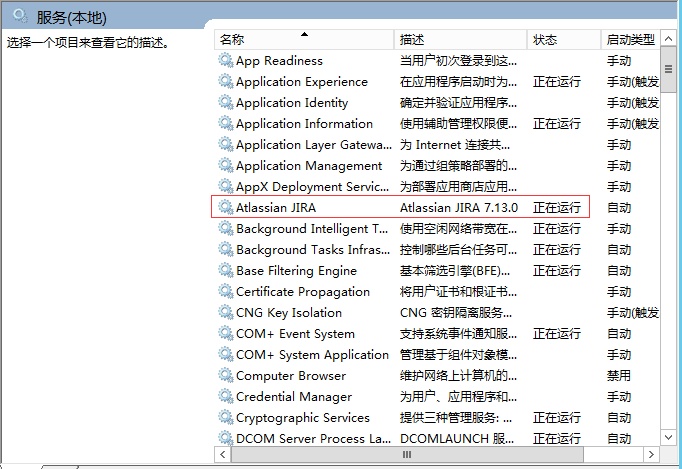The height and width of the screenshot is (469, 682).
Task: Click the 正在运行 status of Base Filtering Engine
Action: coord(557,271)
